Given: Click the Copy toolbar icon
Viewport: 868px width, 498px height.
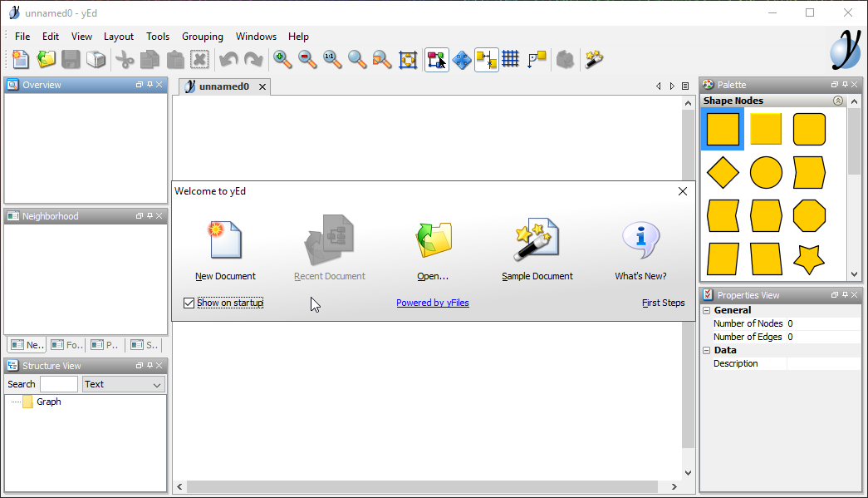Looking at the screenshot, I should click(150, 59).
